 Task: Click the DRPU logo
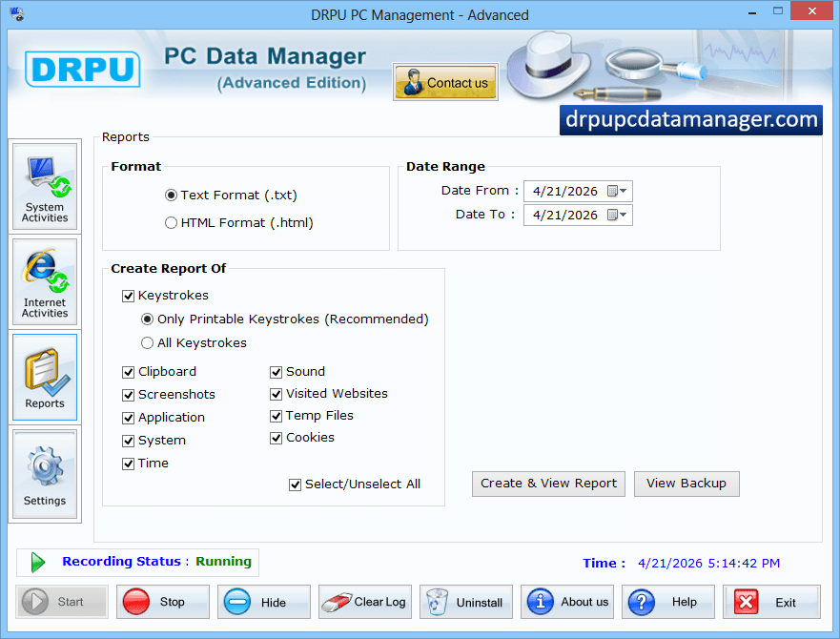[83, 70]
